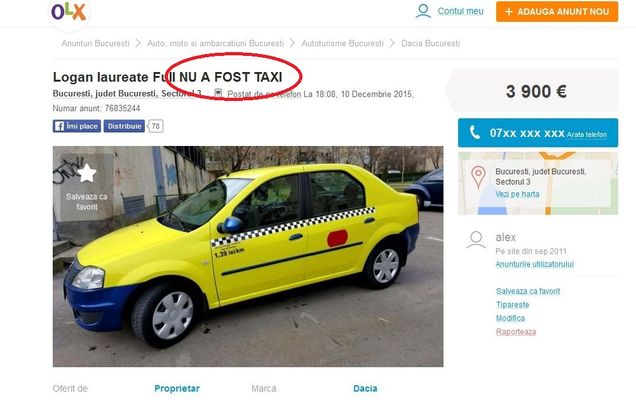Click the Facebook Distribuie button
This screenshot has width=636, height=400.
tap(124, 126)
